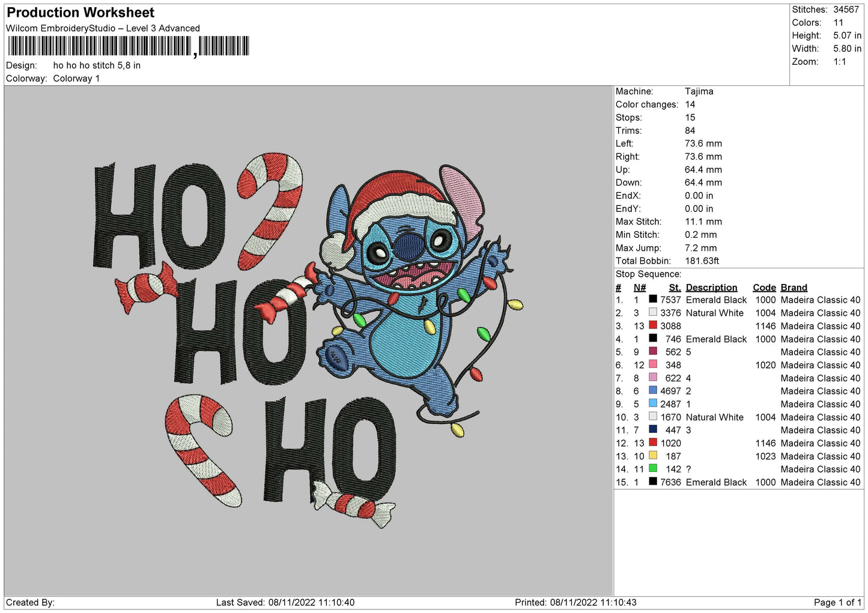This screenshot has width=868, height=613.
Task: Click the Max Stitch value '11.1 mm'
Action: [703, 222]
